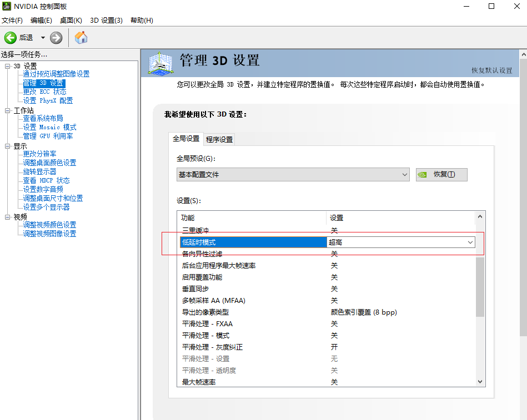Open 旋转显示器 task
Viewport: 527px width, 420px height.
(39, 171)
